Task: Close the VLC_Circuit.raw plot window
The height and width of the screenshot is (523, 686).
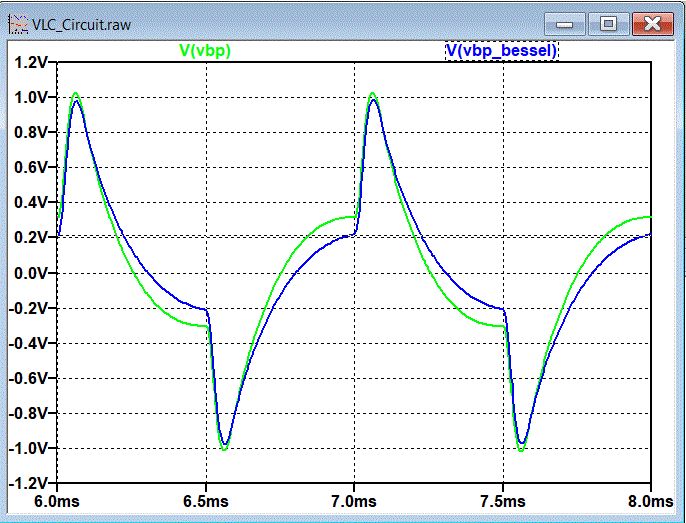Action: coord(652,24)
